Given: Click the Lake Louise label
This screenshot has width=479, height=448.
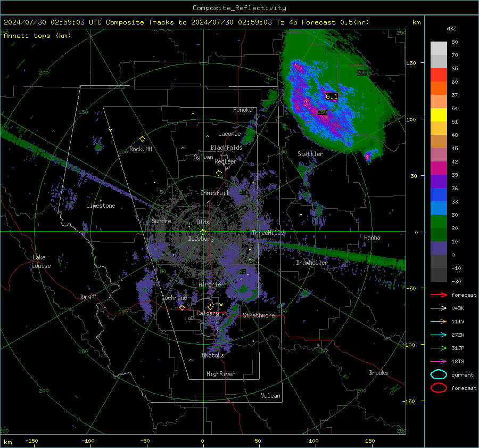Looking at the screenshot, I should [x=41, y=262].
